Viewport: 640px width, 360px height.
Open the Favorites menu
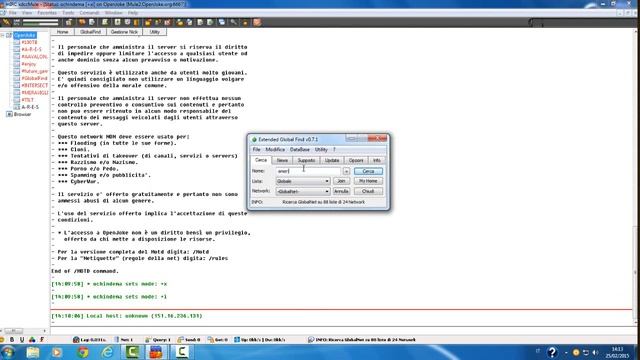[x=47, y=13]
